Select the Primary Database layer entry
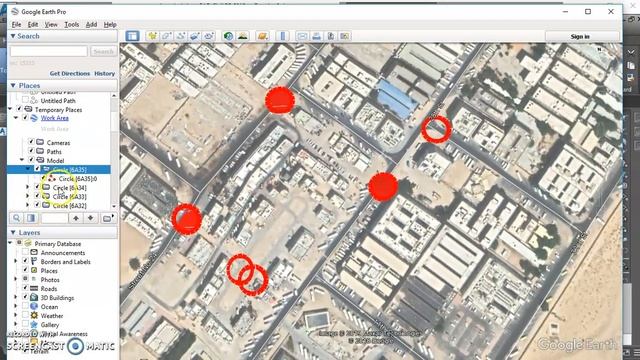Image resolution: width=640 pixels, height=360 pixels. click(x=58, y=244)
